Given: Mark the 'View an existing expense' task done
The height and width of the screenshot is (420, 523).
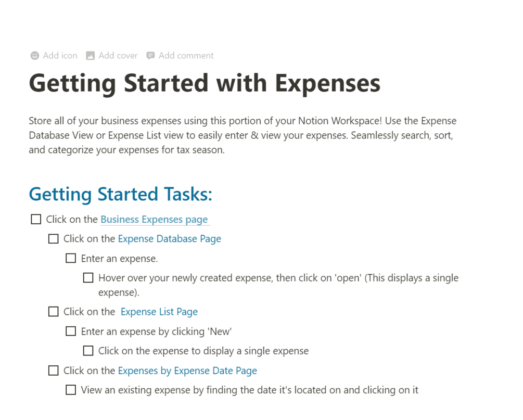Looking at the screenshot, I should [71, 390].
